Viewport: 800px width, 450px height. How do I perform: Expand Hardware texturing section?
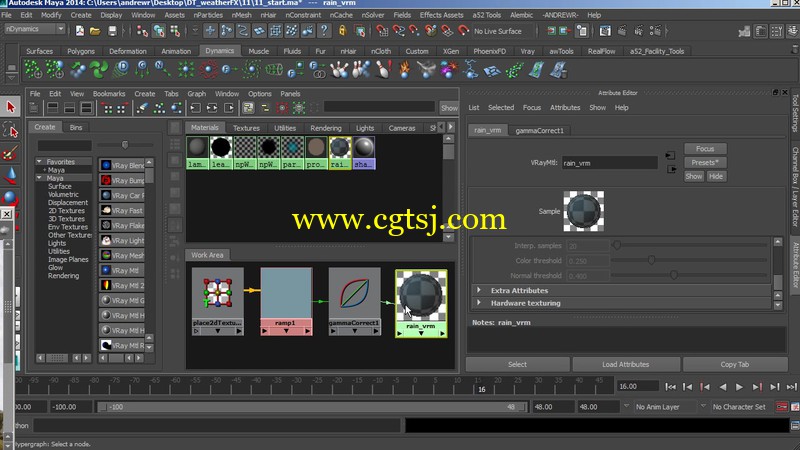(x=479, y=303)
